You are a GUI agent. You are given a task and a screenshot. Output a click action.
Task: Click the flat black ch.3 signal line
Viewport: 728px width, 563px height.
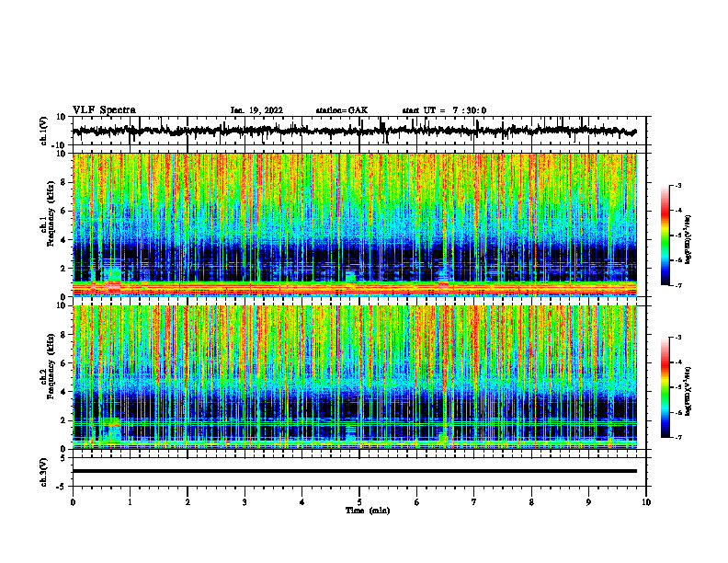pos(355,471)
